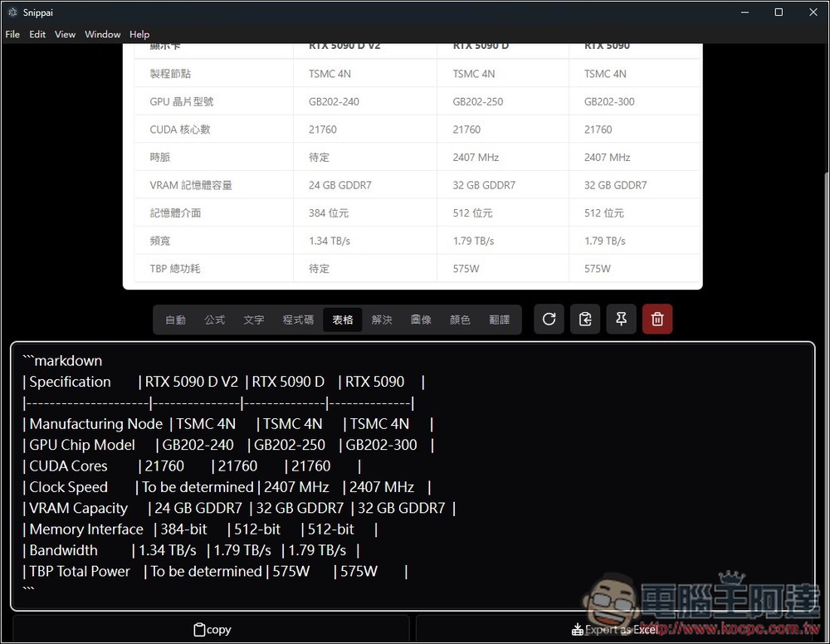The height and width of the screenshot is (644, 830).
Task: Select the 表格 mode tab
Action: pyautogui.click(x=343, y=320)
